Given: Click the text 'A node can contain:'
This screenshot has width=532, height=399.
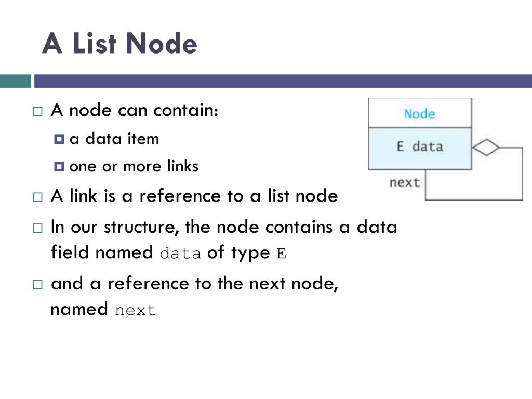Looking at the screenshot, I should coord(135,110).
